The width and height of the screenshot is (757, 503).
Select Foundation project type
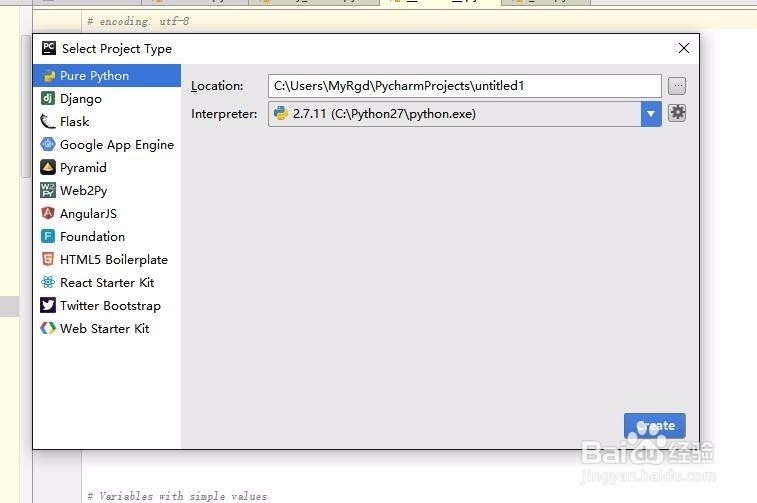point(107,237)
